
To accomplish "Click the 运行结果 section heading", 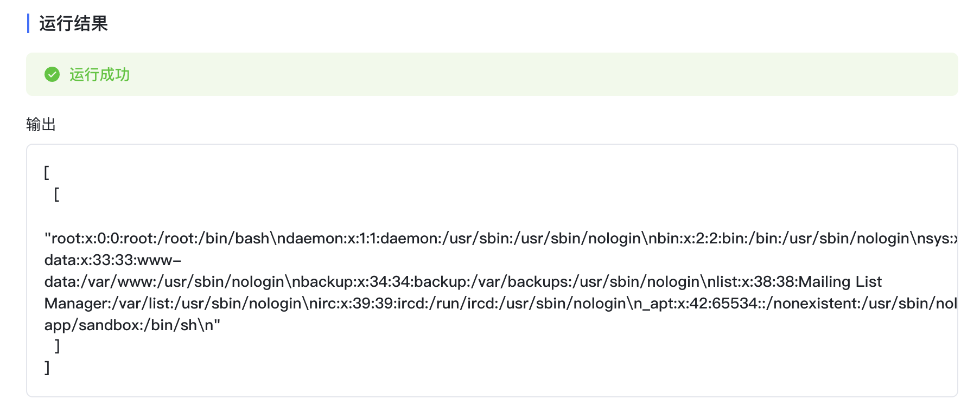I will [x=73, y=23].
